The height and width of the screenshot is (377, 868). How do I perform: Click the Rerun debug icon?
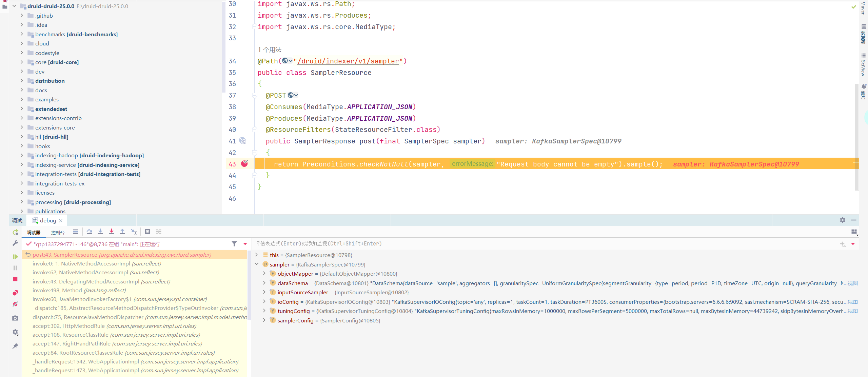pos(15,232)
